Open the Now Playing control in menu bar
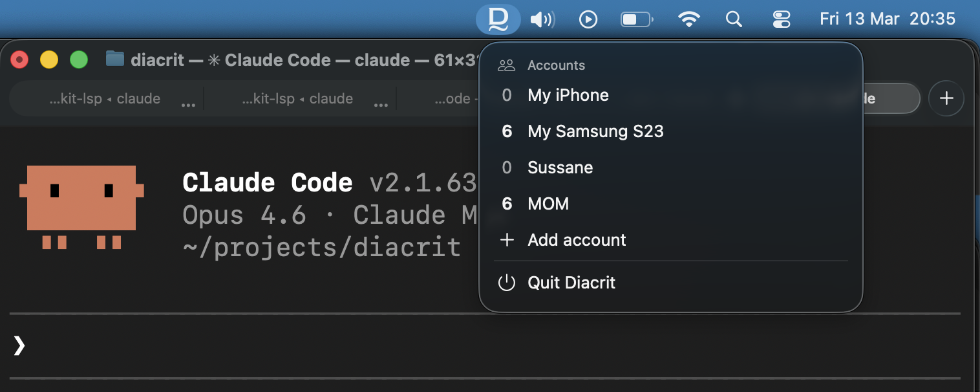The width and height of the screenshot is (980, 392). [x=588, y=19]
